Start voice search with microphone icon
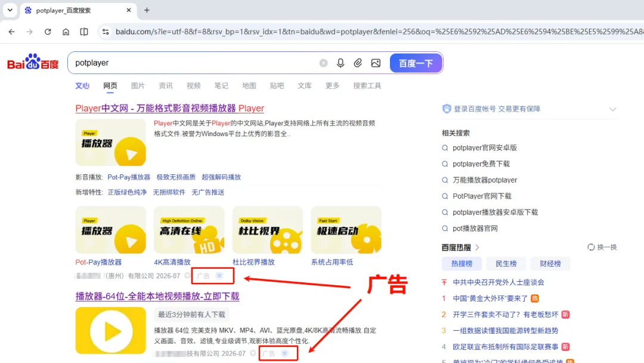This screenshot has height=363, width=644. click(340, 63)
